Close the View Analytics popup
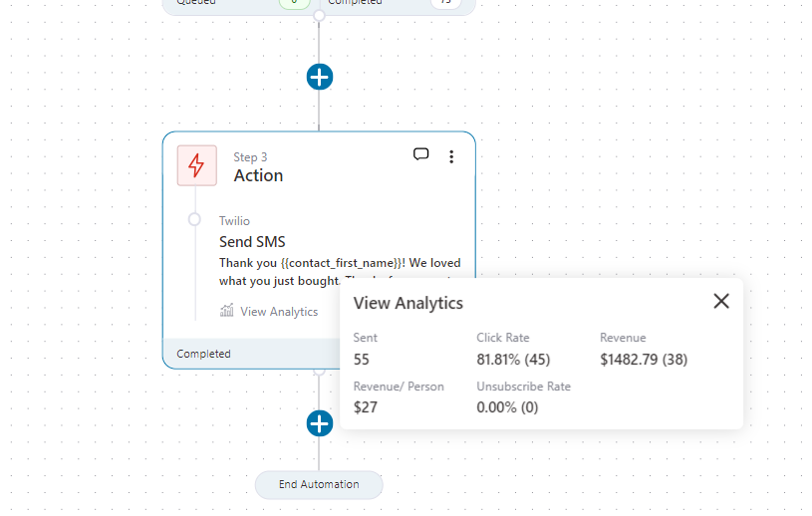 (x=721, y=301)
